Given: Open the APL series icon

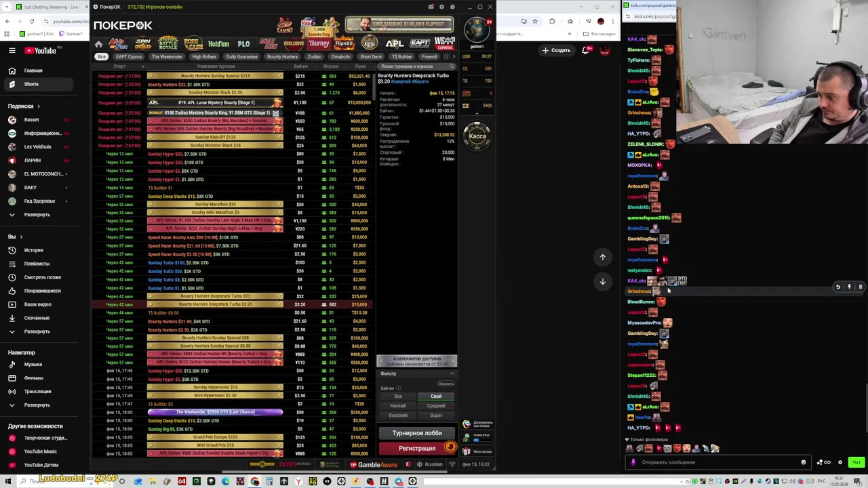Looking at the screenshot, I should click(394, 44).
